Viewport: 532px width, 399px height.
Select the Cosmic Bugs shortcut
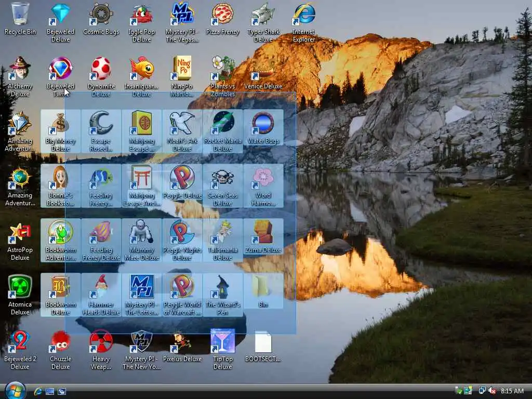101,19
